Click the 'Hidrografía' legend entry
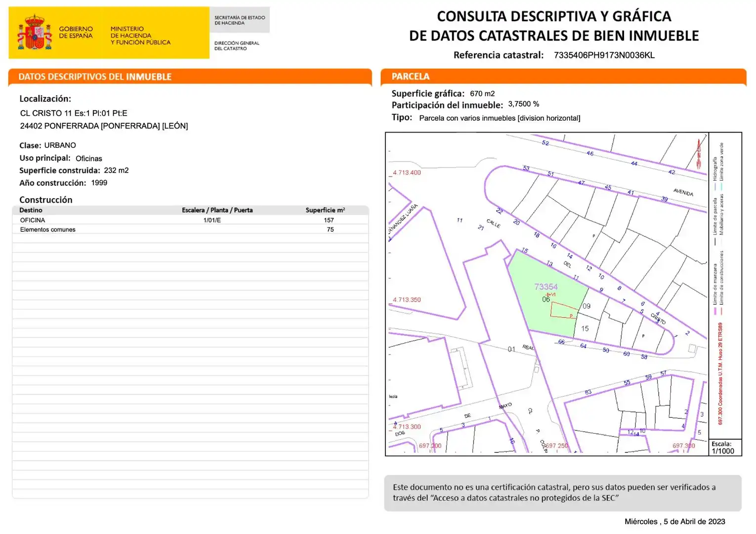This screenshot has width=756, height=534. point(714,169)
